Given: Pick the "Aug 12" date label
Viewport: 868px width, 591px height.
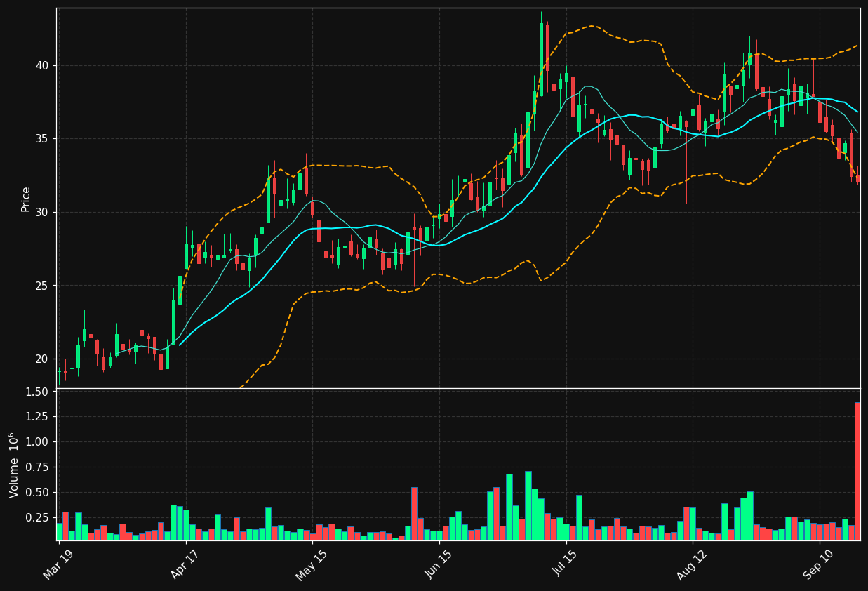Looking at the screenshot, I should coord(692,564).
